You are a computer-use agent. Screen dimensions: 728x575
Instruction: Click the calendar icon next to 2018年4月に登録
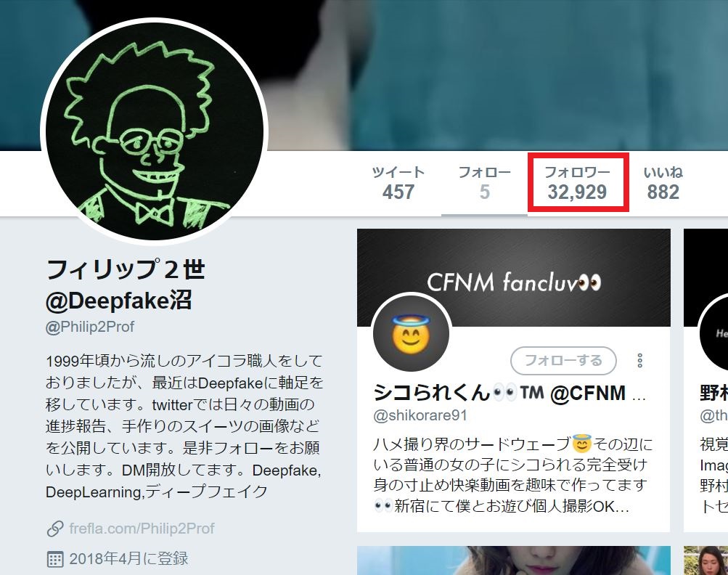pos(54,559)
